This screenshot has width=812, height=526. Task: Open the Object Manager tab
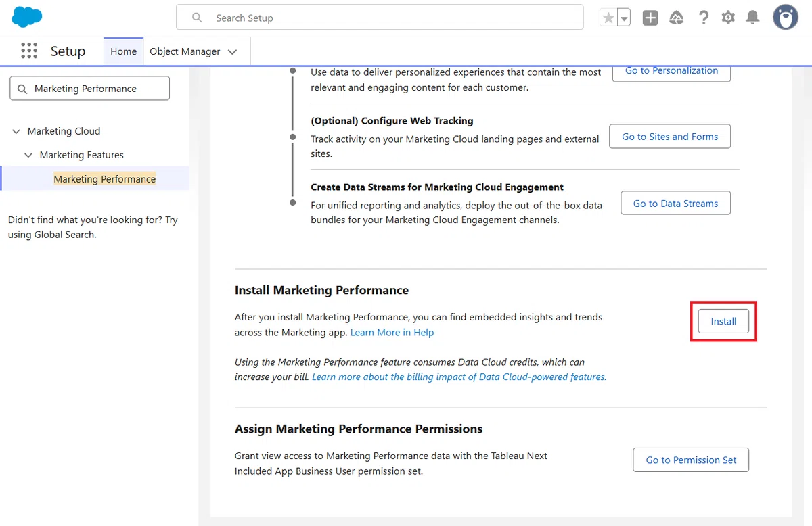click(185, 51)
